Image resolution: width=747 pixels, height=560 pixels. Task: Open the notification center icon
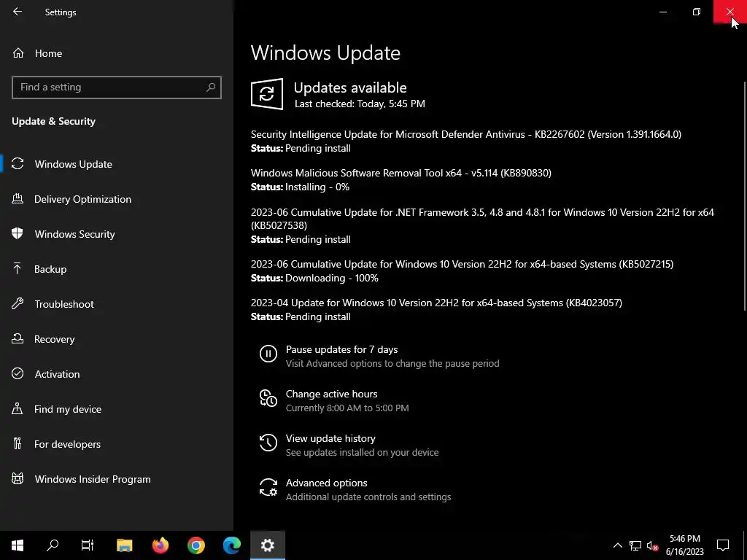point(723,545)
